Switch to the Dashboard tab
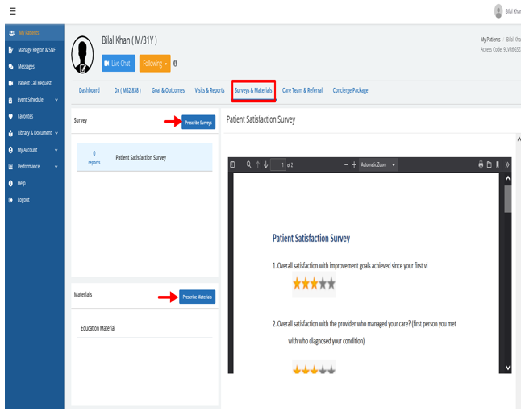The image size is (521, 420). [89, 90]
